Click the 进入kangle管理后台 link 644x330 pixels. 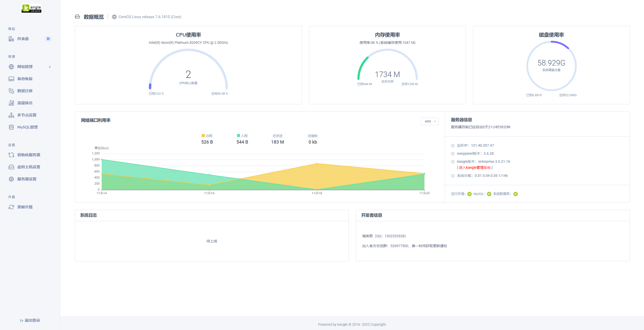pyautogui.click(x=474, y=168)
